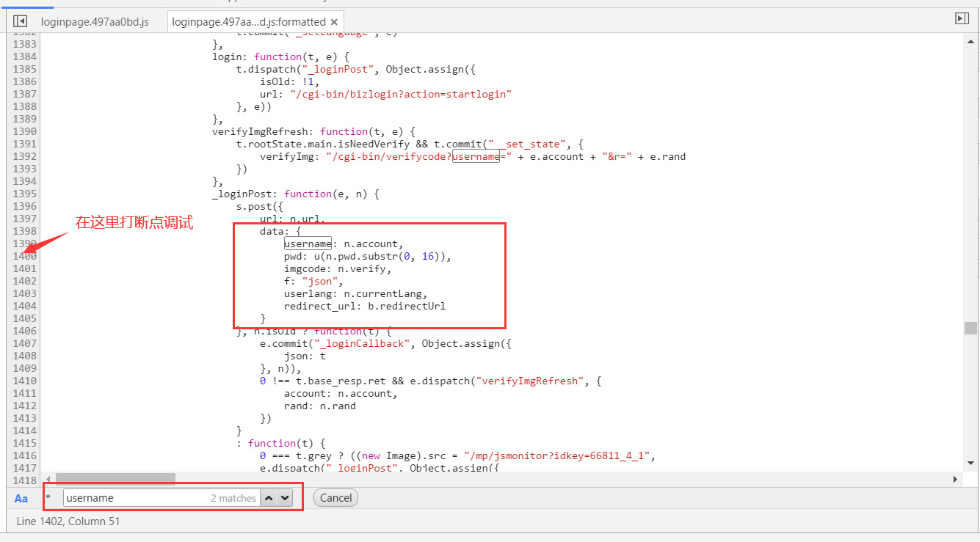Set a breakpoint at line number 1392
Screen dimensions: 980x542
click(25, 156)
